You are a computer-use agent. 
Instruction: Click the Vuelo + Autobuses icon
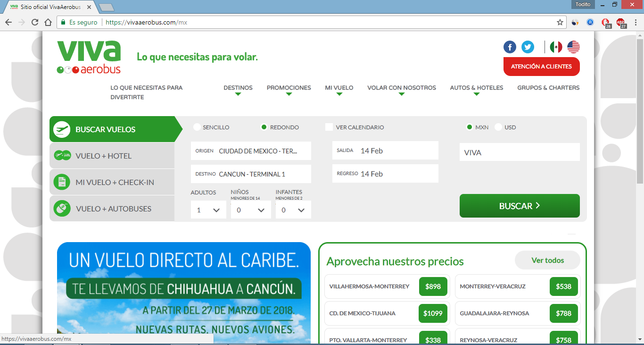(x=62, y=209)
